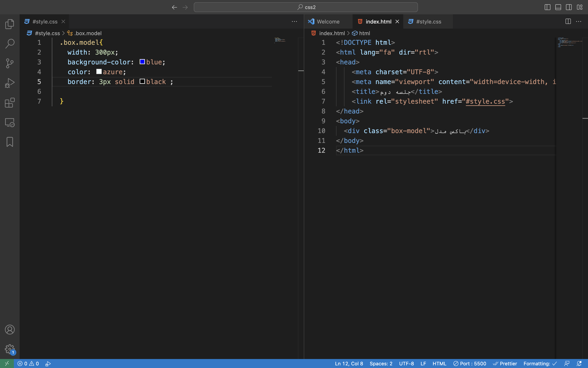Click the .box.model selector text
The height and width of the screenshot is (368, 588).
pos(79,42)
